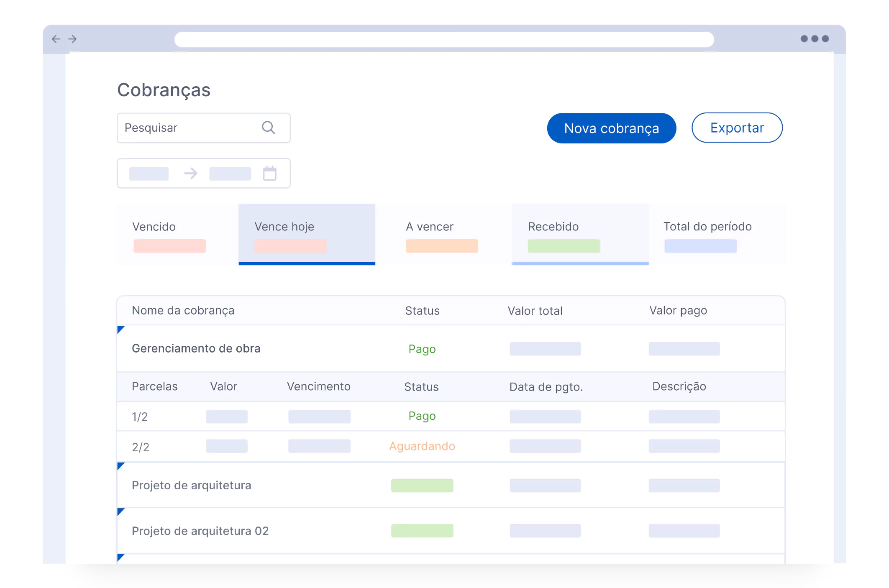Collapse the Gerenciamento de obra row triangle
889x588 pixels.
pos(121,330)
